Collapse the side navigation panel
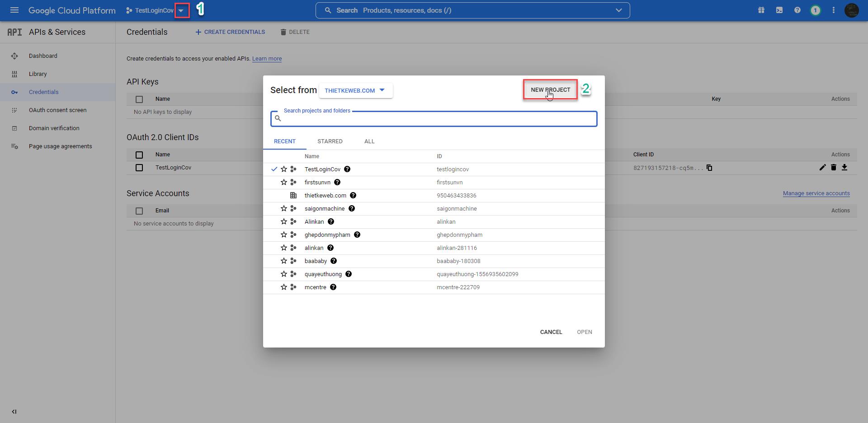Image resolution: width=868 pixels, height=423 pixels. 14,412
